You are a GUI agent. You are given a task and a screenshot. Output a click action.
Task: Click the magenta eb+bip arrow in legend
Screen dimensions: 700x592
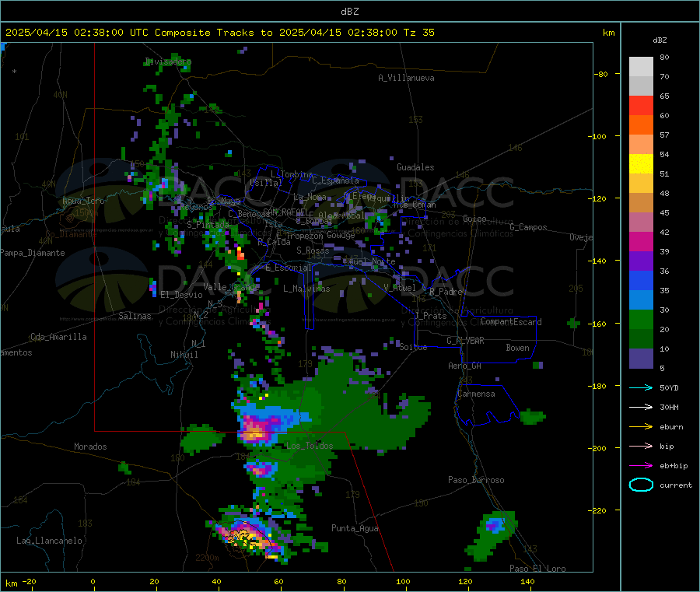(x=641, y=466)
